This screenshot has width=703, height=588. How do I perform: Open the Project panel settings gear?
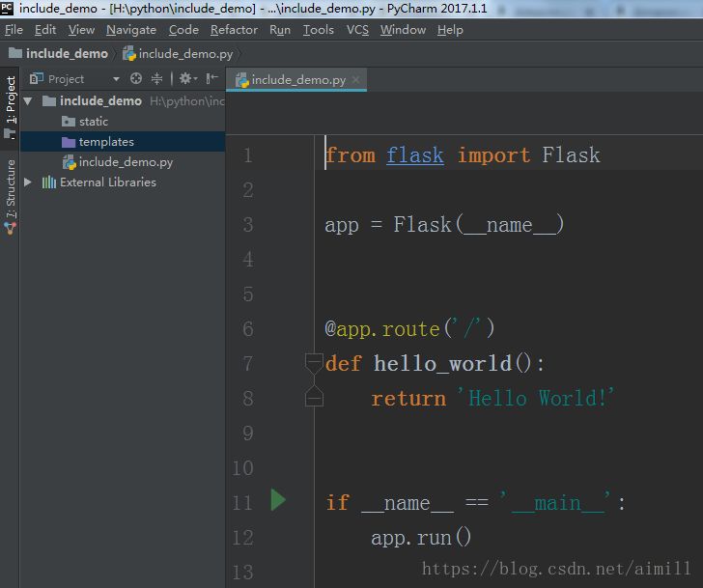(x=184, y=79)
